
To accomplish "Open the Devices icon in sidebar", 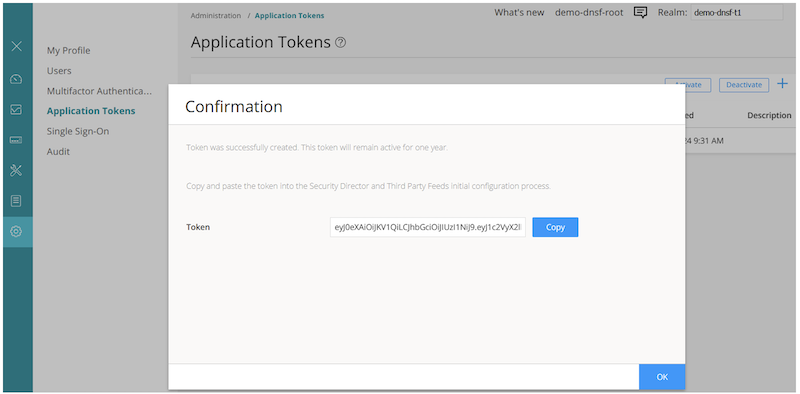I will click(16, 140).
